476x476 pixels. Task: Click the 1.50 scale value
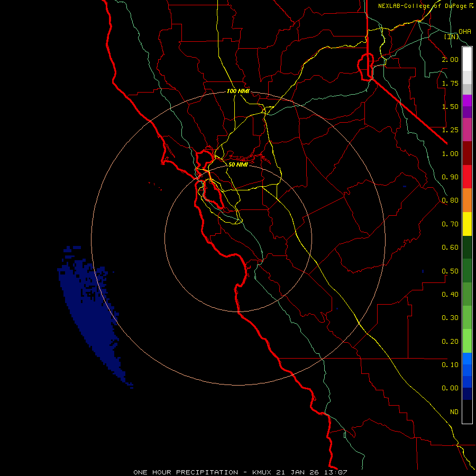click(x=450, y=106)
